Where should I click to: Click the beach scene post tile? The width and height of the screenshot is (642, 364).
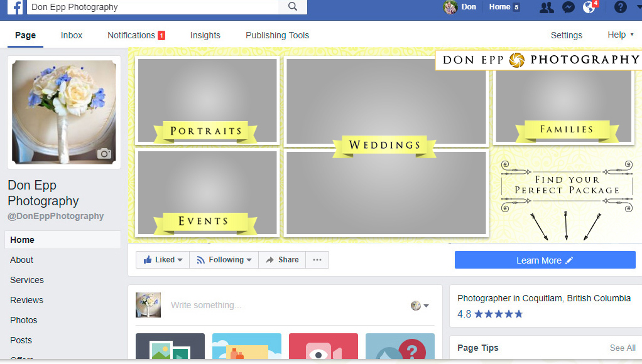point(247,346)
